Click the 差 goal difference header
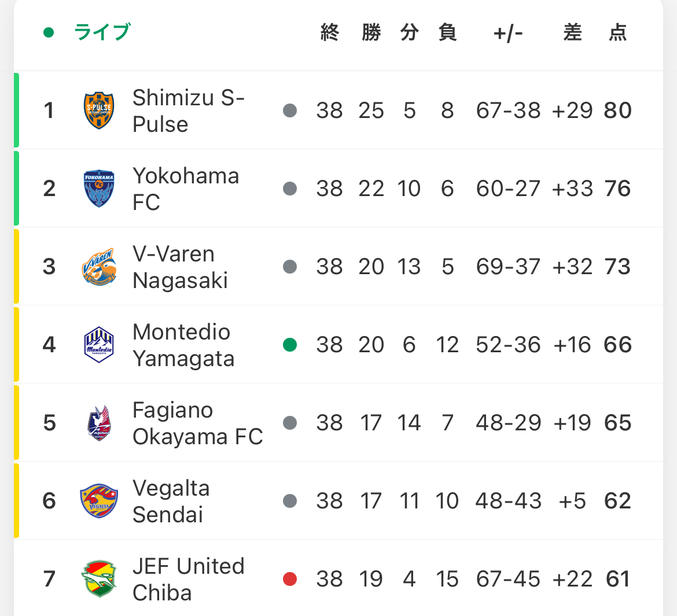This screenshot has width=677, height=616. pyautogui.click(x=572, y=32)
